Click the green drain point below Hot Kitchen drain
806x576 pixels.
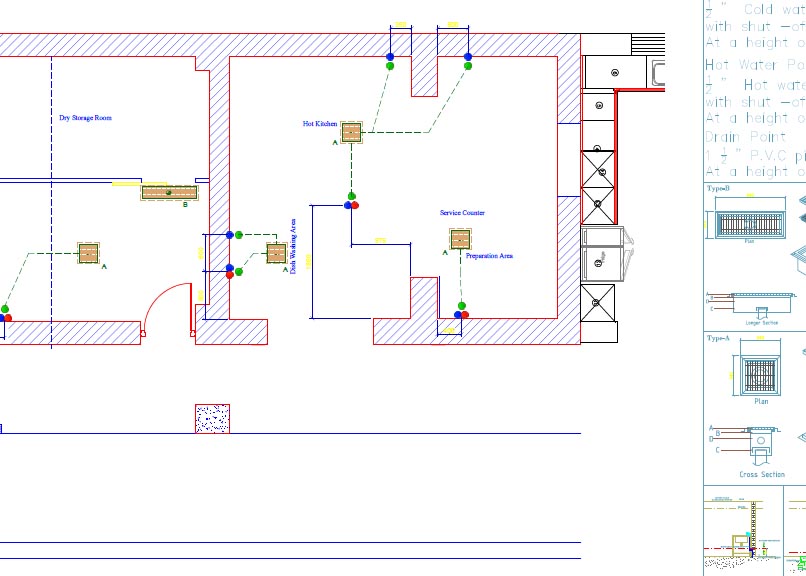tap(351, 196)
